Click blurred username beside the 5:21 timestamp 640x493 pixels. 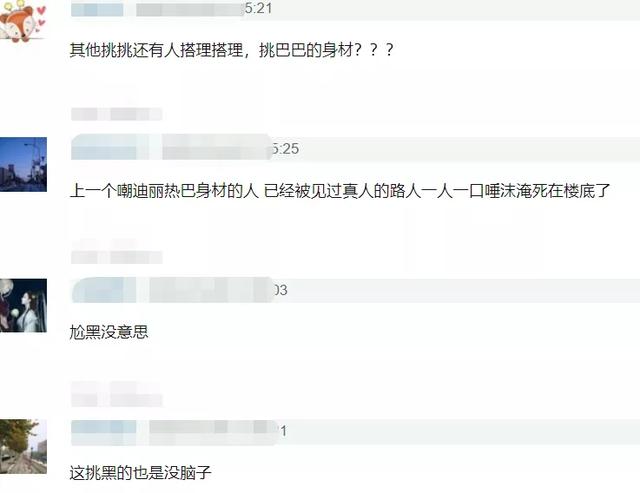click(158, 9)
